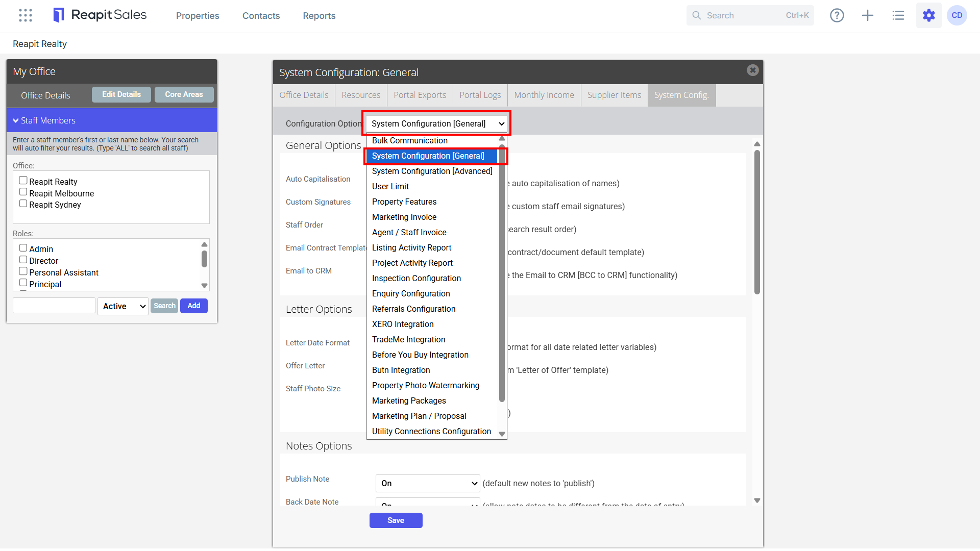Open the Supplier Items tab
This screenshot has width=980, height=551.
614,95
